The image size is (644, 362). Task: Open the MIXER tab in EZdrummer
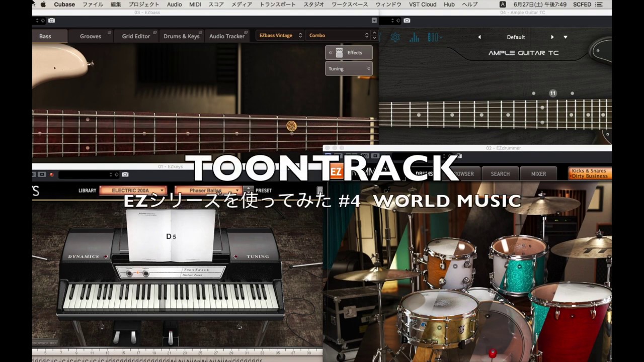(x=538, y=174)
